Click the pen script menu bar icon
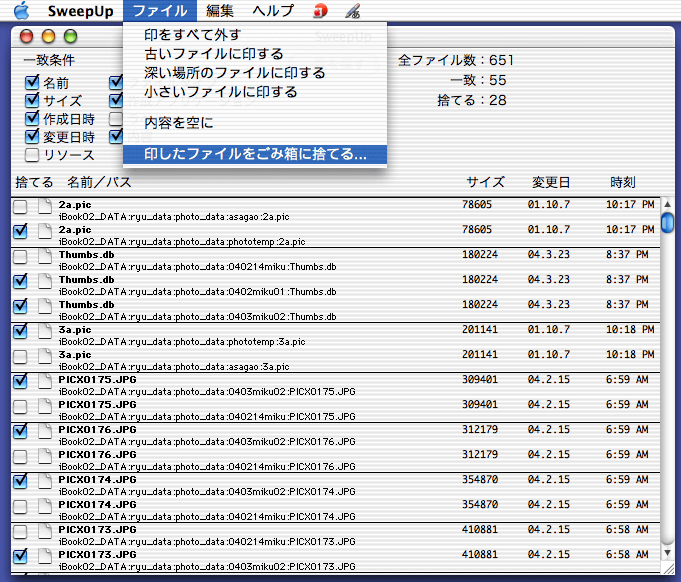Screen dimensions: 681x582 tap(353, 11)
